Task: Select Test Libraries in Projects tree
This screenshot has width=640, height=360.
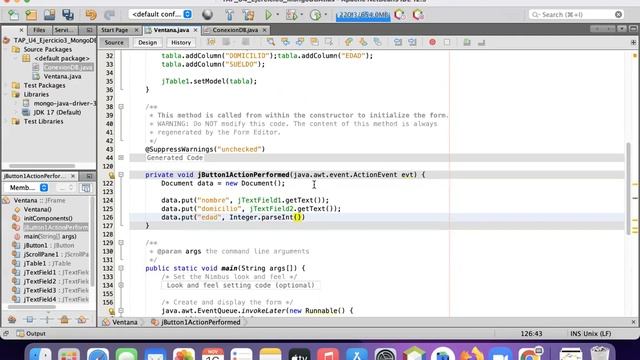Action: (x=43, y=122)
